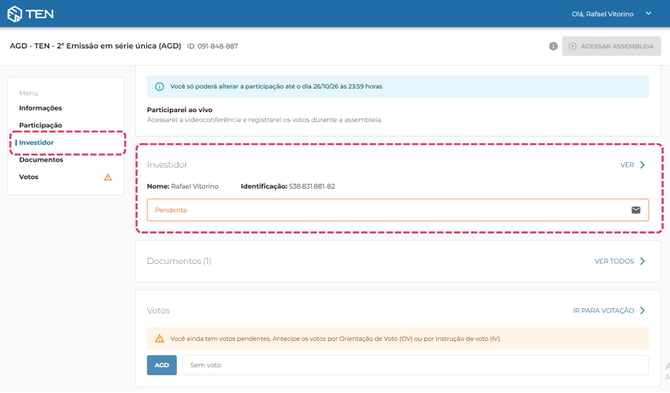Viewport: 670px width, 393px height.
Task: Click the assembly title AGD - TEN - 2ª Emissão
Action: pyautogui.click(x=95, y=46)
